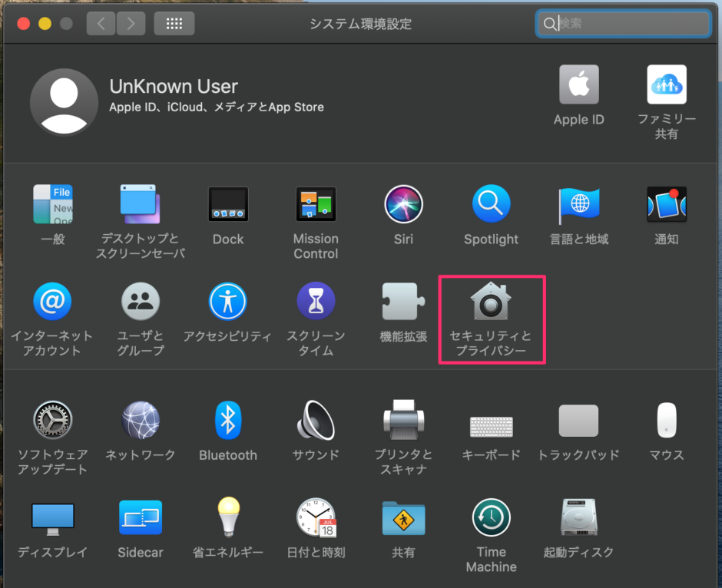Screen dimensions: 722x588
Task: Open アクセシビリティ preferences
Action: pyautogui.click(x=228, y=302)
